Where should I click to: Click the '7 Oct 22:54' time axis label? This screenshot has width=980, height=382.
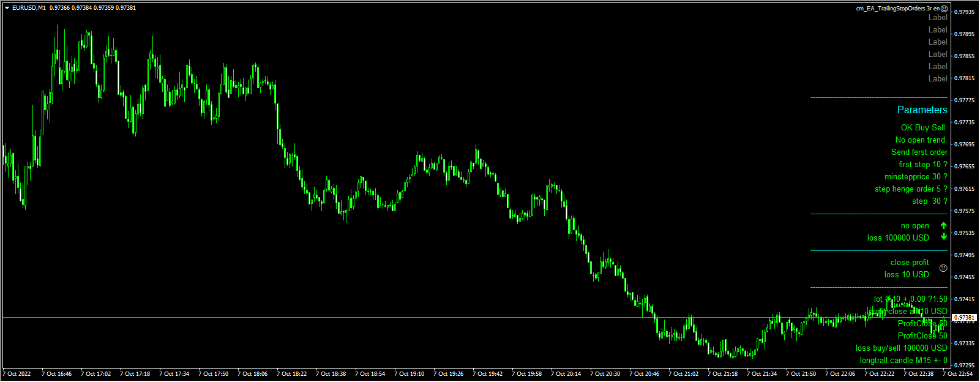tap(958, 374)
